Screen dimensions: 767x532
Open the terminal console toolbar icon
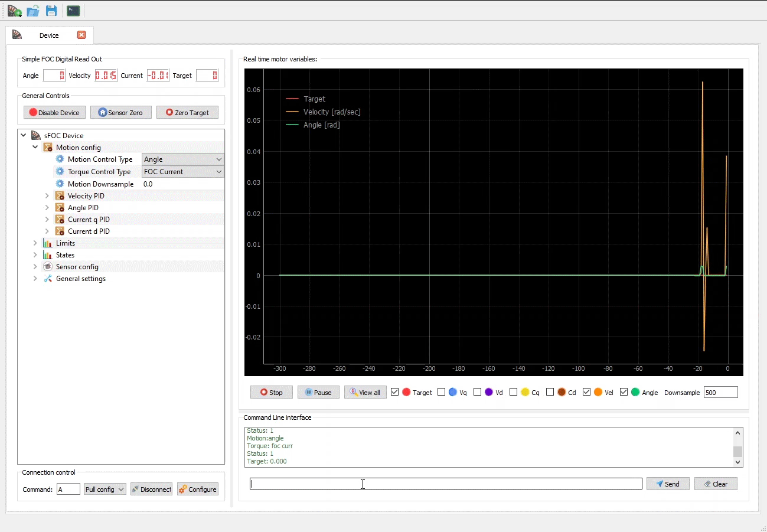(73, 10)
